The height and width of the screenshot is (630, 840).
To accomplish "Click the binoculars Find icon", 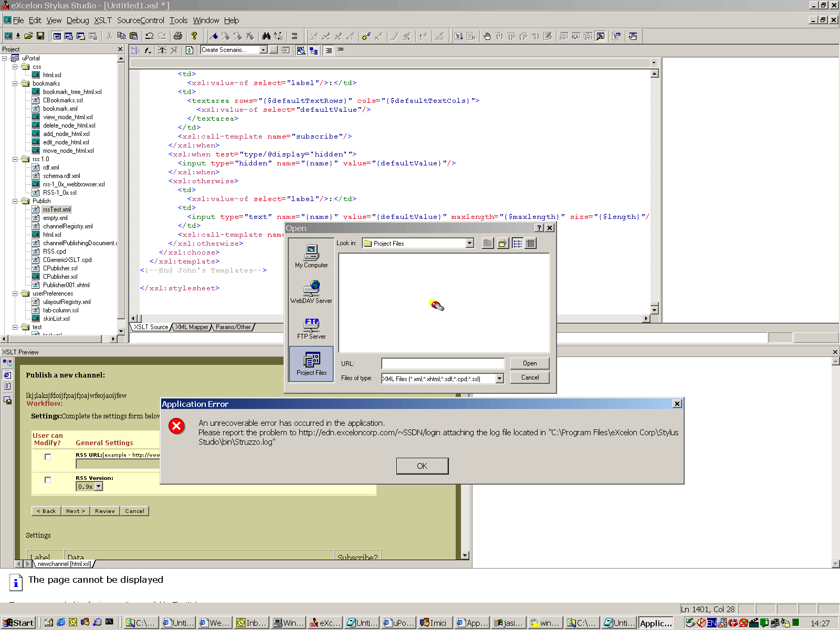I will click(266, 36).
